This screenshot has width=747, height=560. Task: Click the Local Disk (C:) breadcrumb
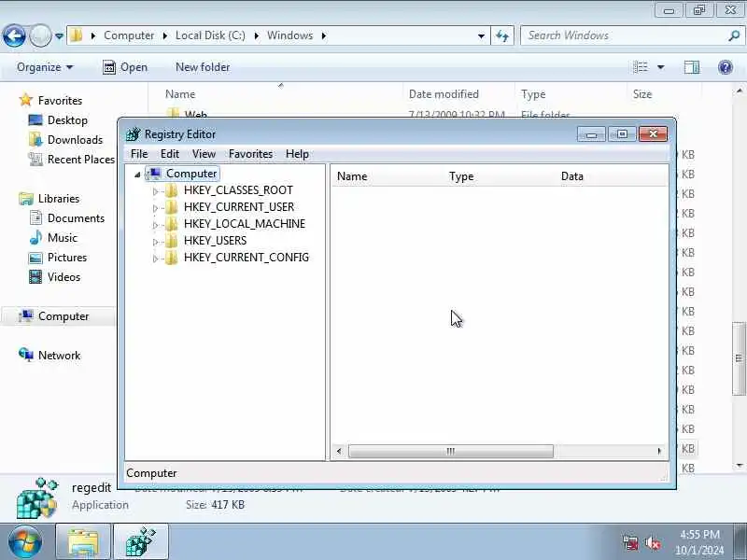(x=210, y=35)
